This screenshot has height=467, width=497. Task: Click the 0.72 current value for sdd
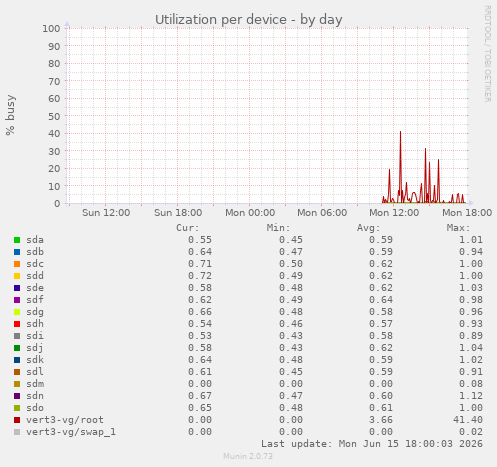[200, 276]
